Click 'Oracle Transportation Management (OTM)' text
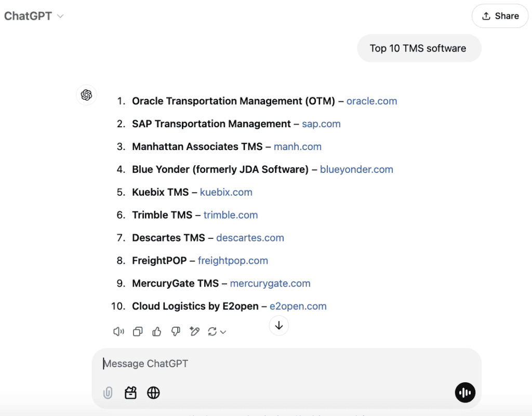 (233, 101)
